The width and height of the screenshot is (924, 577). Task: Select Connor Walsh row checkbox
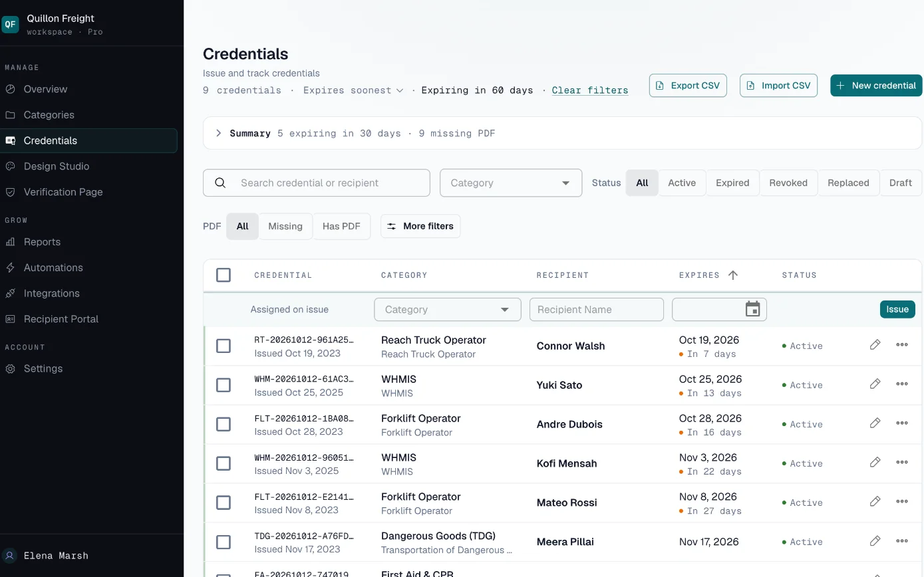tap(224, 346)
